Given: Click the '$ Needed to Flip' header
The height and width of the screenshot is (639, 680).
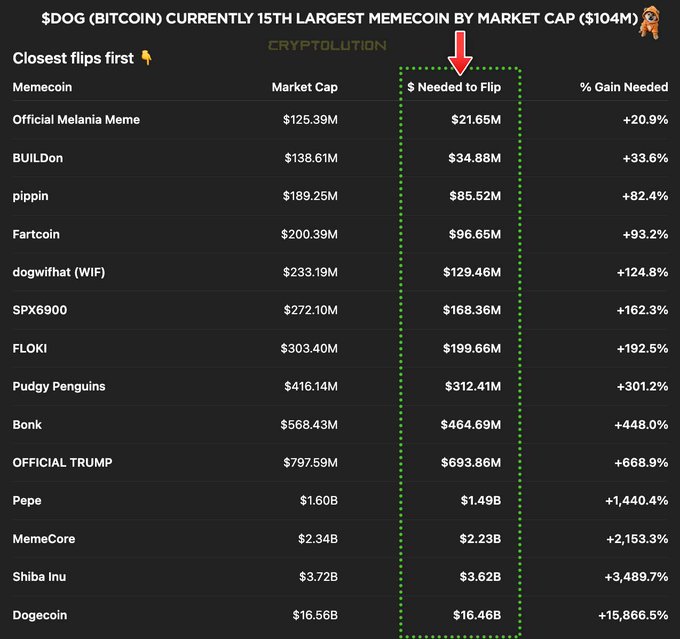Looking at the screenshot, I should pos(454,87).
